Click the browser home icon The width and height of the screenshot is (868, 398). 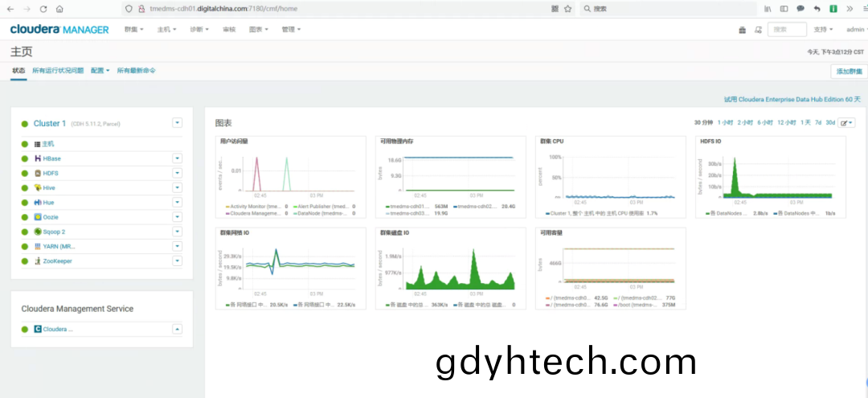click(x=59, y=9)
